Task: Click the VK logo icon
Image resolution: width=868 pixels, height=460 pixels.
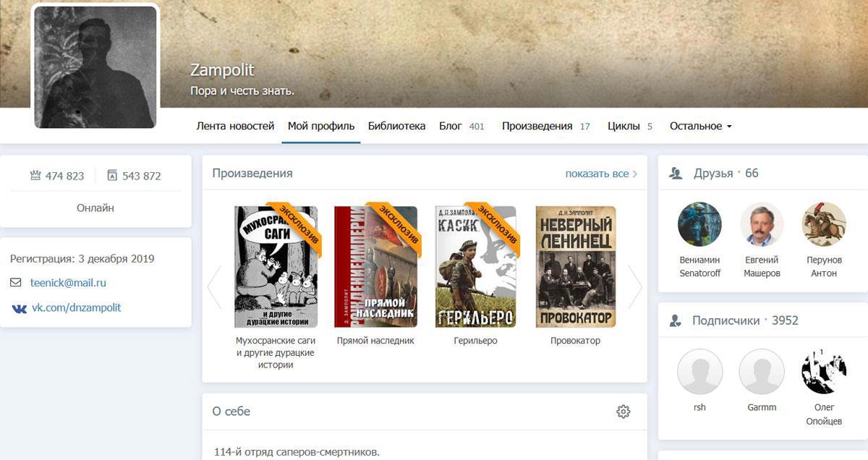Action: click(x=19, y=308)
